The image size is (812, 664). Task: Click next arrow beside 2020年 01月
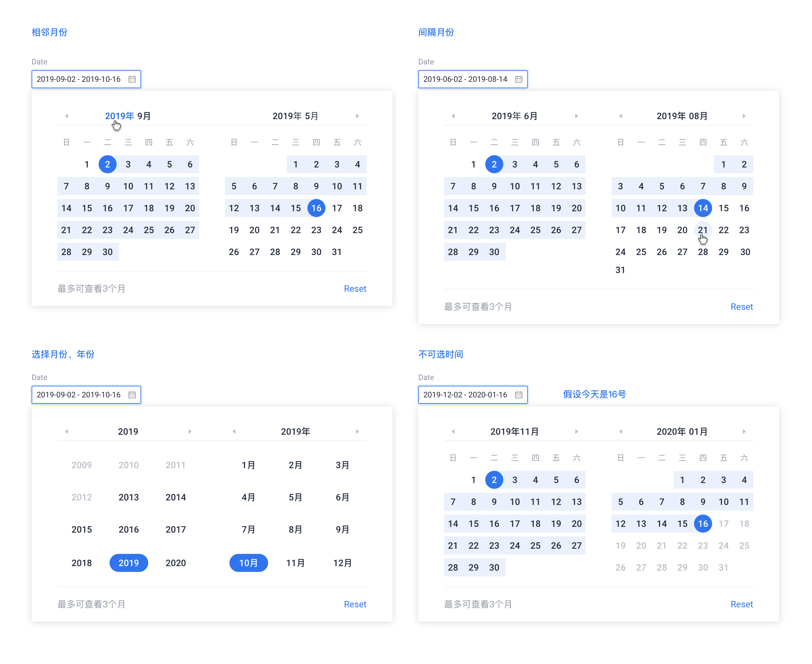[x=744, y=432]
